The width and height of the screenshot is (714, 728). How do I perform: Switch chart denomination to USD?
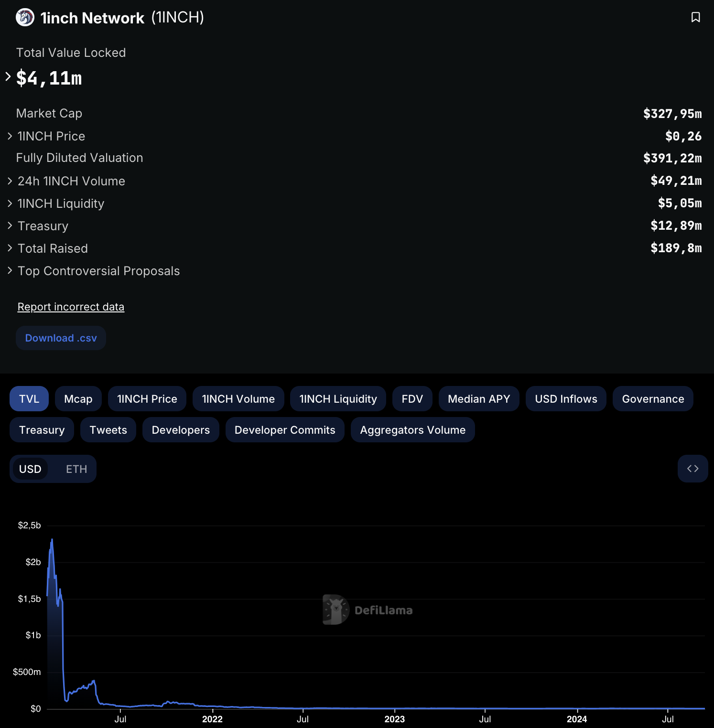[x=30, y=469]
